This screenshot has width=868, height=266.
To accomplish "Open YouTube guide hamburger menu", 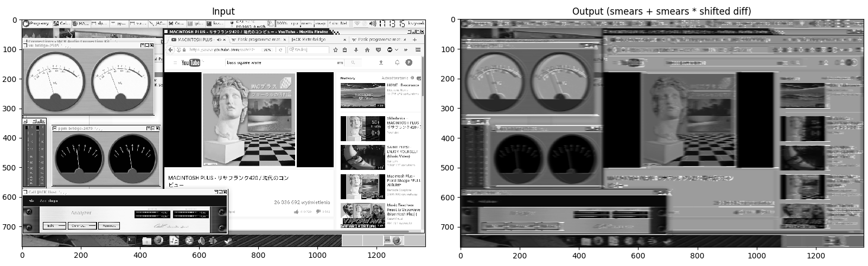I will click(175, 62).
